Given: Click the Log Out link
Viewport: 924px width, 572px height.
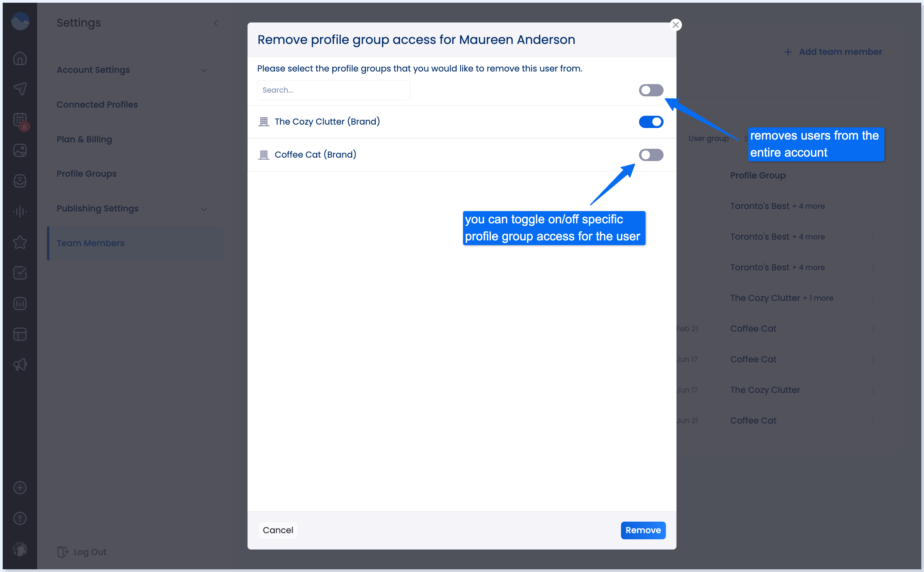Looking at the screenshot, I should pyautogui.click(x=90, y=552).
